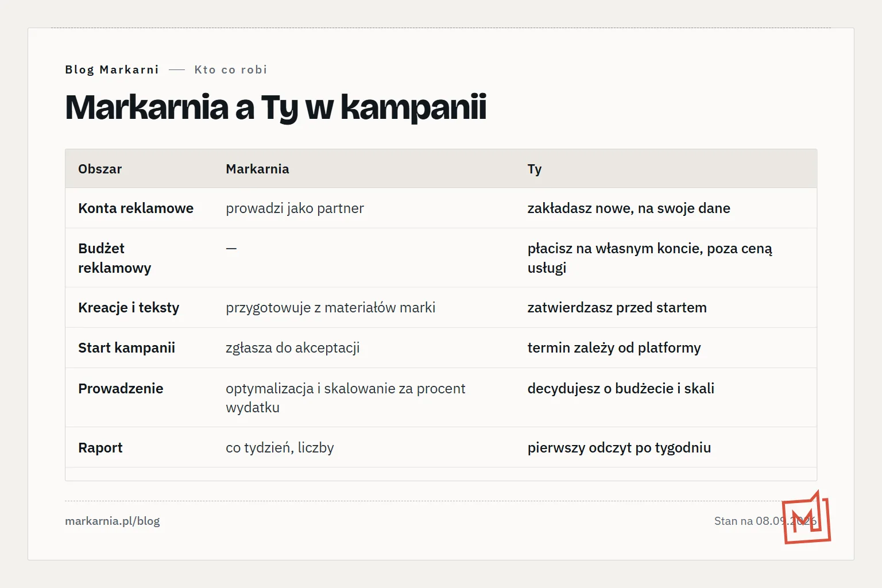The image size is (882, 588).
Task: Select the 'Prowadzenie' row label
Action: pos(121,388)
